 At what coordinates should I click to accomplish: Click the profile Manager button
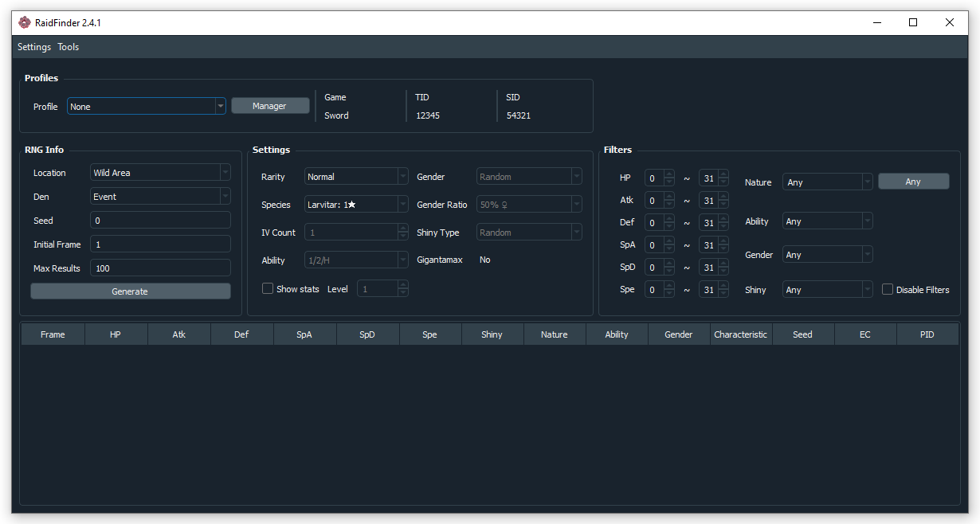tap(270, 106)
